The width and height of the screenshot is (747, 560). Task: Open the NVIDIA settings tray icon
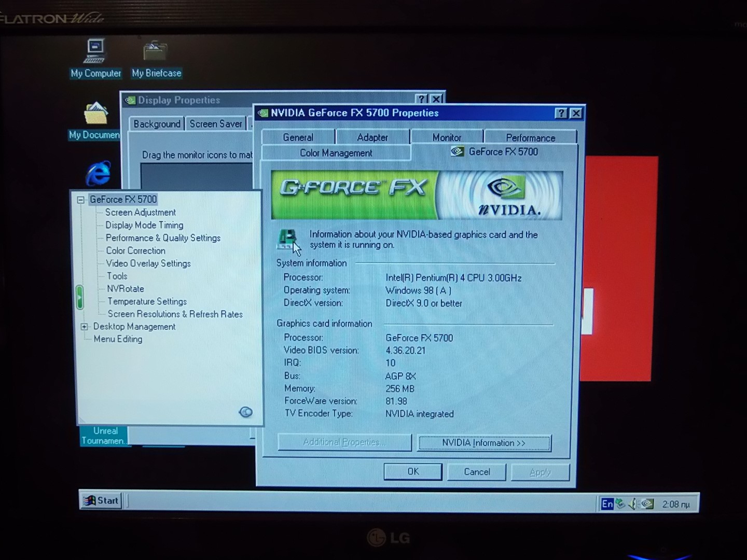pyautogui.click(x=647, y=503)
